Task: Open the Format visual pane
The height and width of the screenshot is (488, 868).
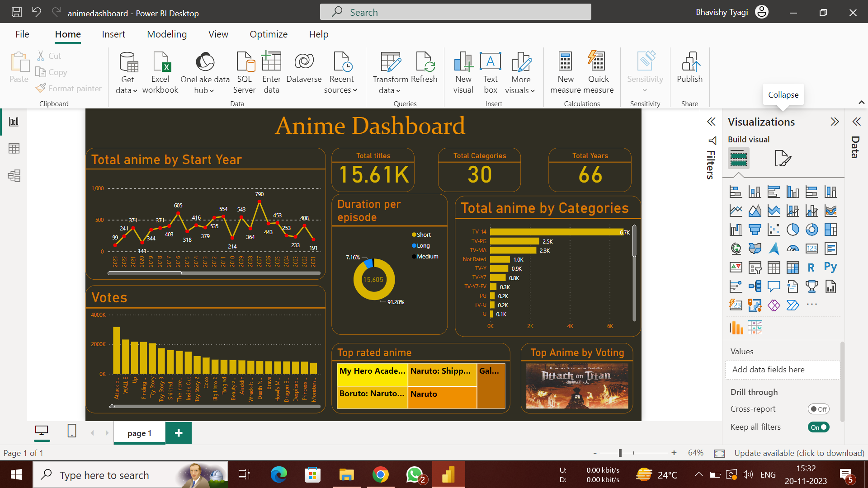Action: coord(783,158)
